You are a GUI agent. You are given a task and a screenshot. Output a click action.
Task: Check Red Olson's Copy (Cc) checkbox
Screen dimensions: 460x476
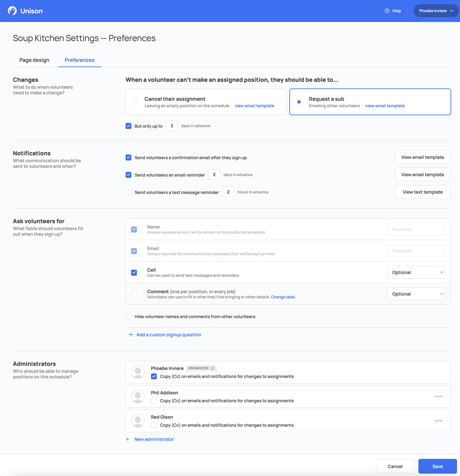click(154, 425)
